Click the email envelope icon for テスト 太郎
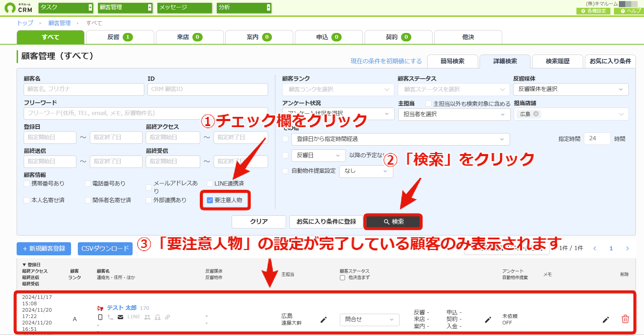Screen dimensions: 644x335 [121, 317]
